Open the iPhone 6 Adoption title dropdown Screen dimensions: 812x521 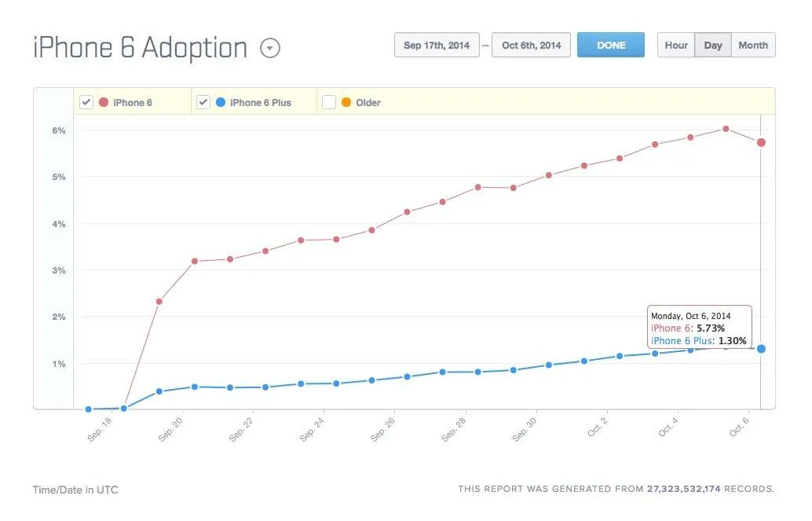[270, 48]
